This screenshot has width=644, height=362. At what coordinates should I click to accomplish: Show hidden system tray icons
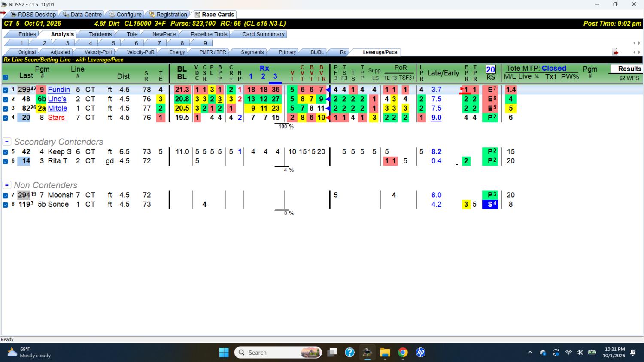(530, 353)
